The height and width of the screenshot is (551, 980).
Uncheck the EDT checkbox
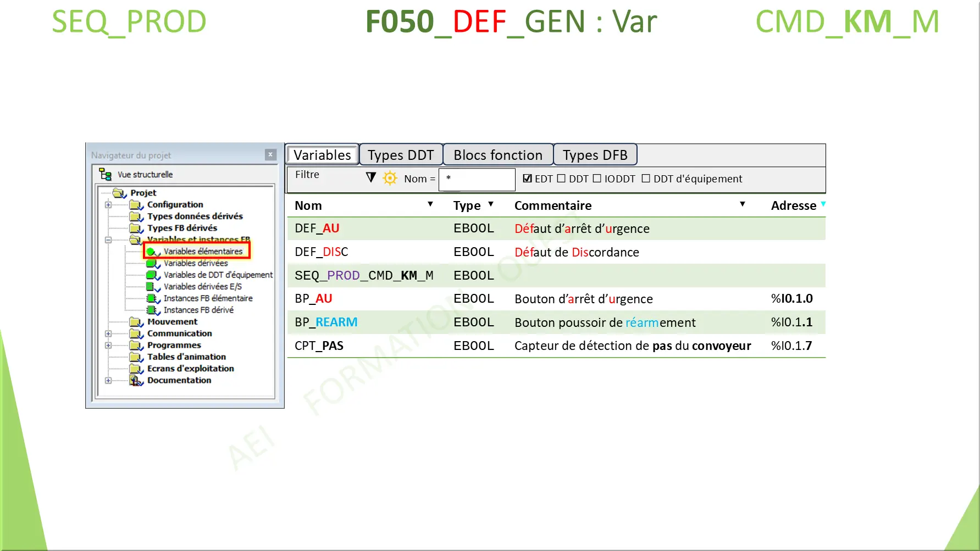528,178
